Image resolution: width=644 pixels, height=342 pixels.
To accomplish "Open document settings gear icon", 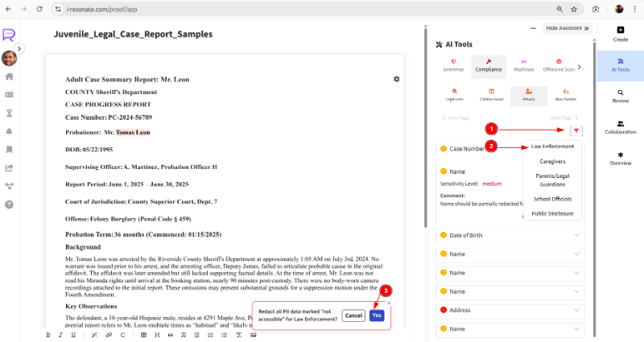I will coord(396,79).
